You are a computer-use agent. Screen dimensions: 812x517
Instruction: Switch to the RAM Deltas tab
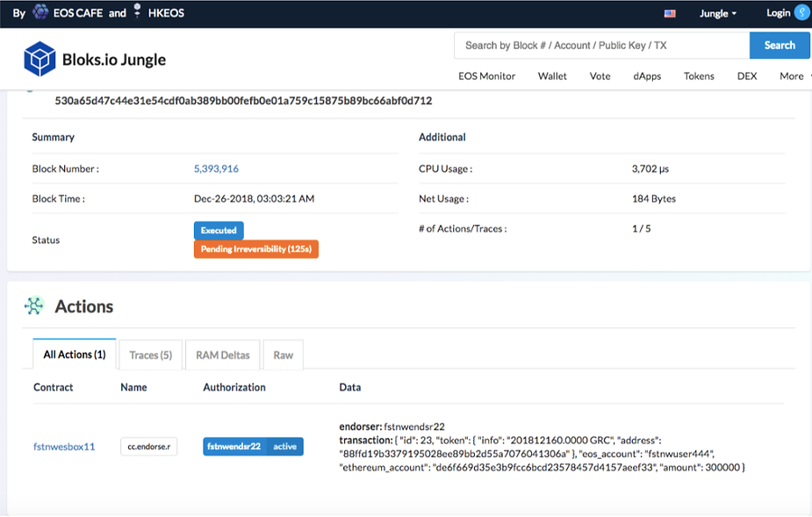[223, 355]
